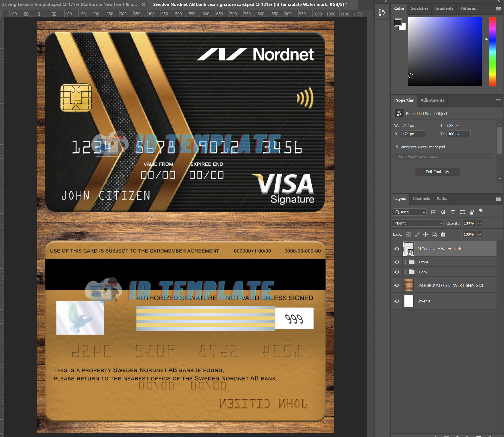Open the Don't Apply Layer Comp dropdown
Image resolution: width=504 pixels, height=437 pixels.
click(x=444, y=156)
